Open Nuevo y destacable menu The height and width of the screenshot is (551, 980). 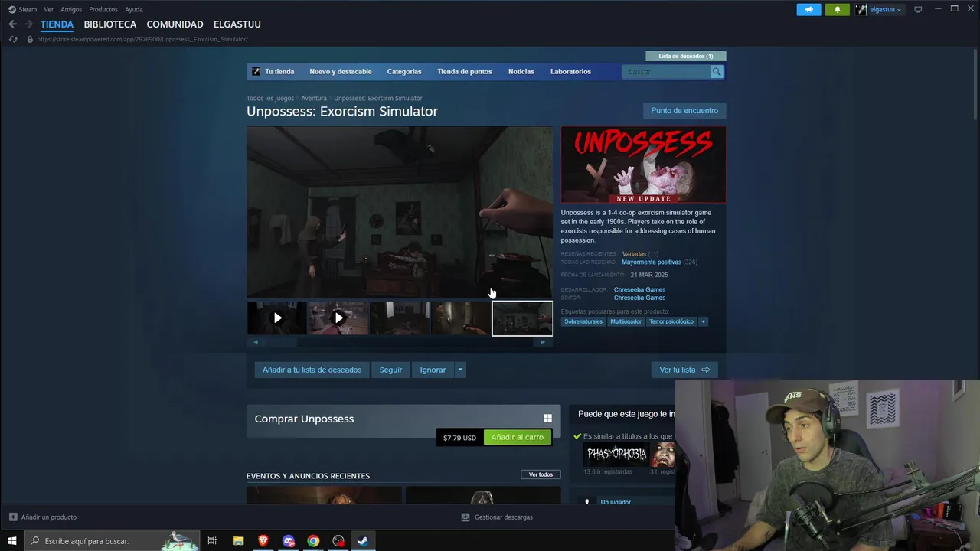tap(341, 72)
